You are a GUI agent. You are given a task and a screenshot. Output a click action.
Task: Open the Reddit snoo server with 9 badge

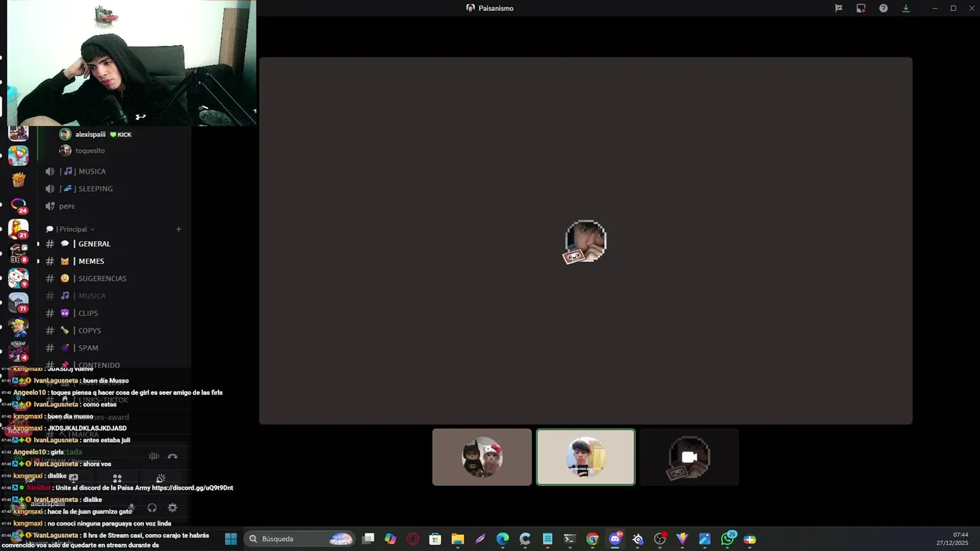tap(18, 278)
